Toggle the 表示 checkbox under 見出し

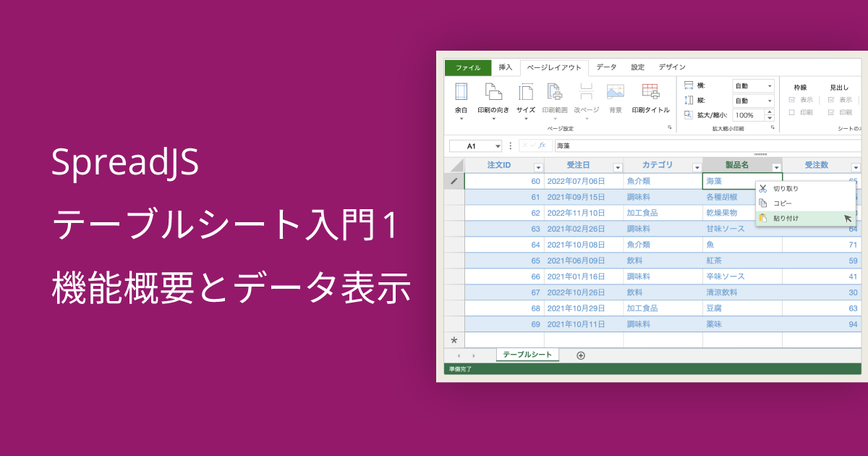tap(832, 100)
